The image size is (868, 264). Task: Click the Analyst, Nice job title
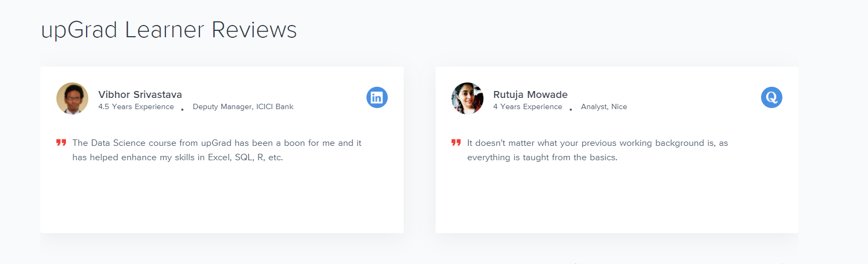pyautogui.click(x=604, y=106)
